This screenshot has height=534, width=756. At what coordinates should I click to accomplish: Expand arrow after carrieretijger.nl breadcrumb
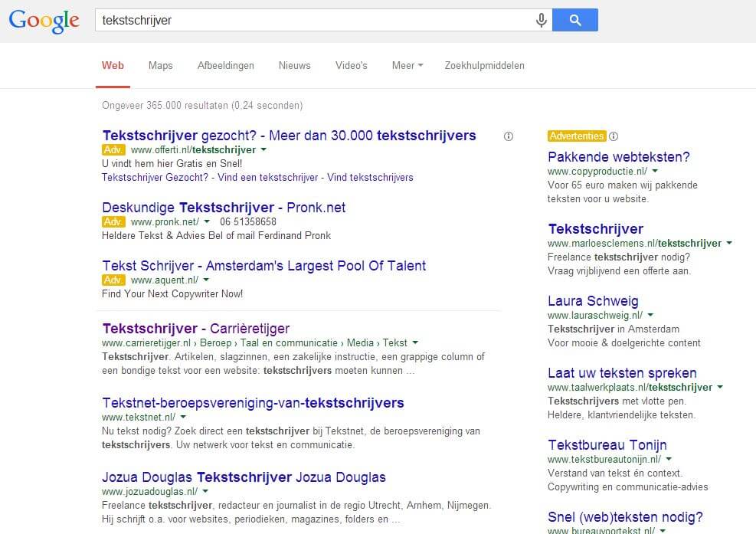point(415,342)
